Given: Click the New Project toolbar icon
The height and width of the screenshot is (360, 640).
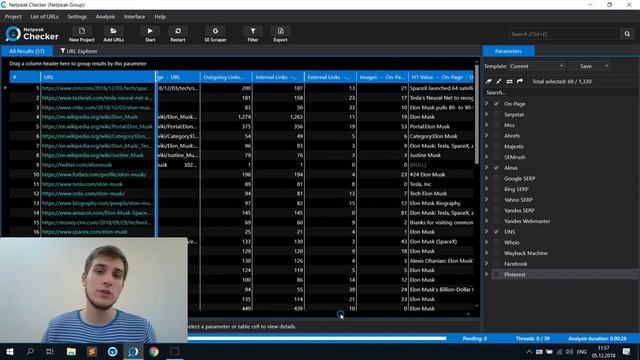Looking at the screenshot, I should click(x=82, y=34).
